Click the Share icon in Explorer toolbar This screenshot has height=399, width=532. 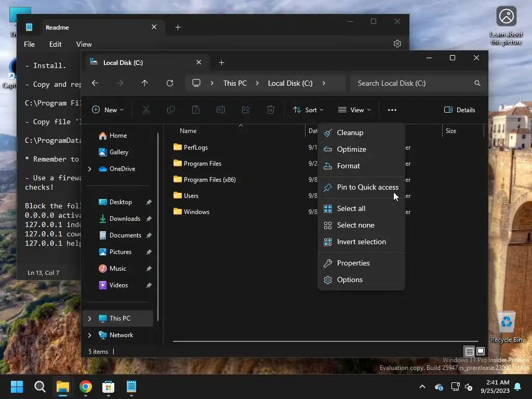(x=246, y=110)
